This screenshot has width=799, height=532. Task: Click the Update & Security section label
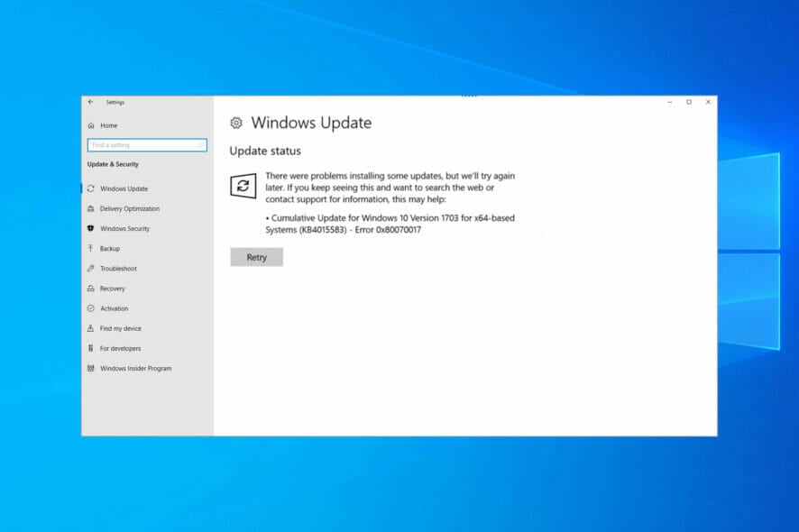(x=113, y=164)
